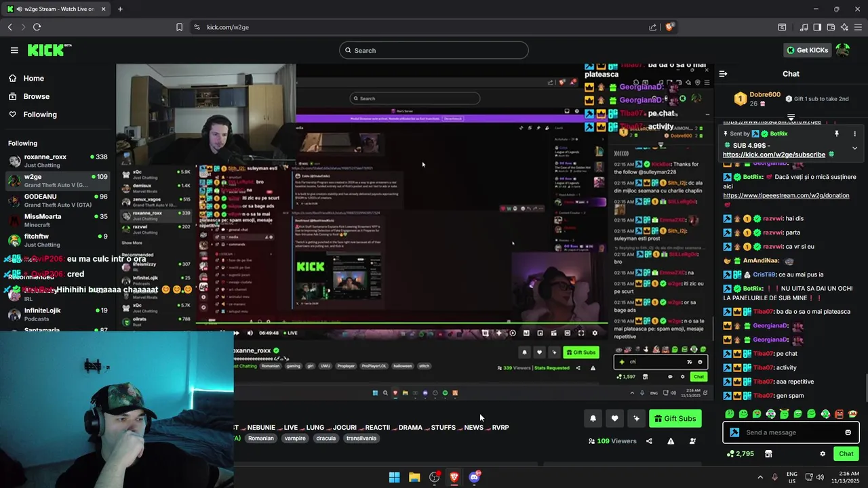Reload the page

click(x=37, y=27)
